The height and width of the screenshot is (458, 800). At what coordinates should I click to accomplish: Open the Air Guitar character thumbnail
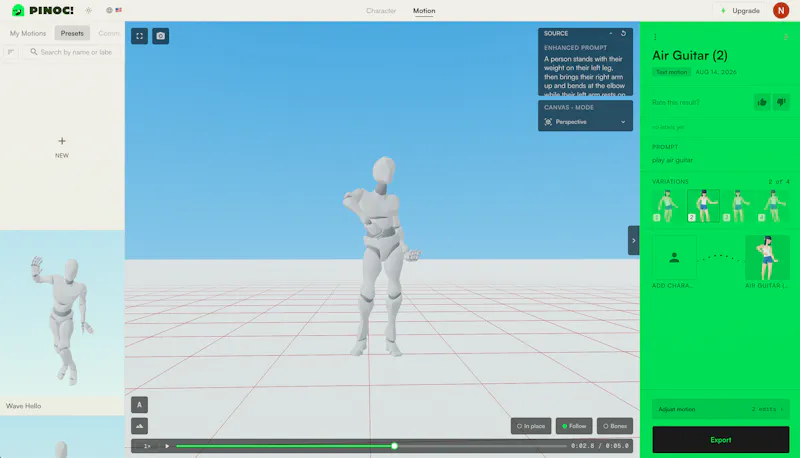click(767, 258)
